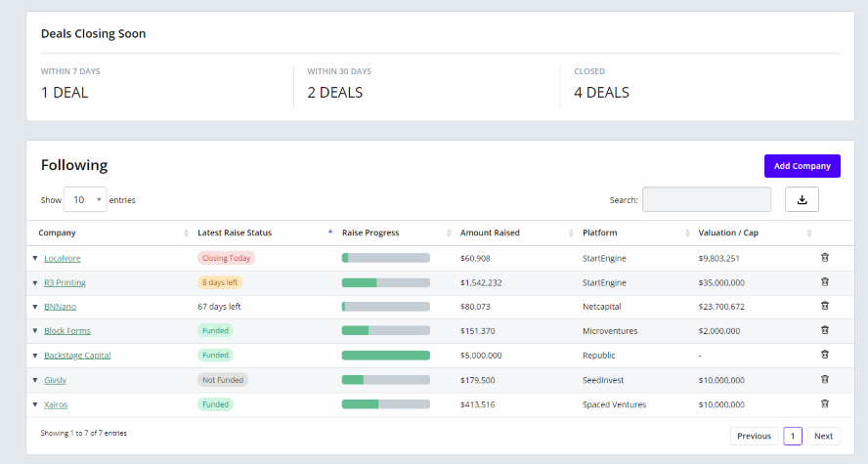Viewport: 868px width, 464px height.
Task: Expand the Localvore row details arrow
Action: 35,258
